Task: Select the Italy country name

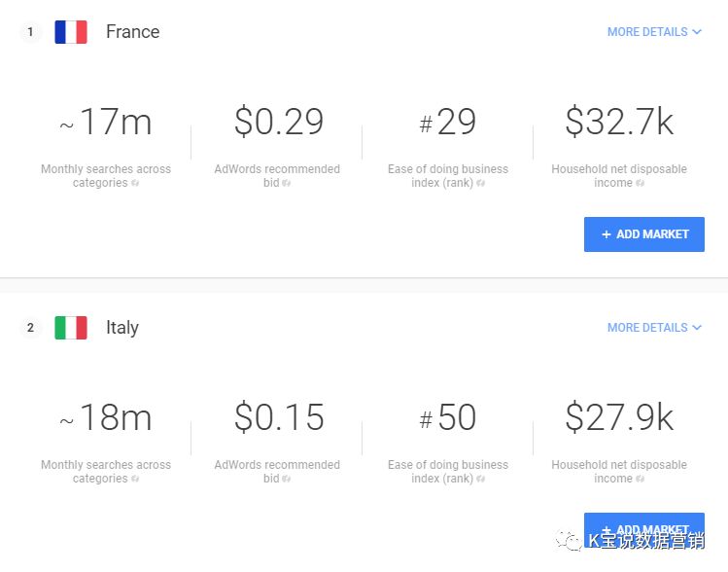Action: click(122, 328)
